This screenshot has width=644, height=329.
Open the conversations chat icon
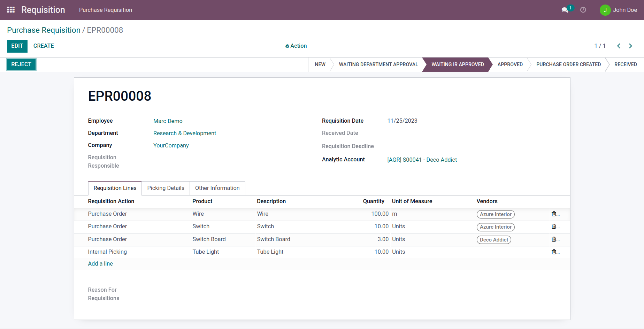(565, 10)
